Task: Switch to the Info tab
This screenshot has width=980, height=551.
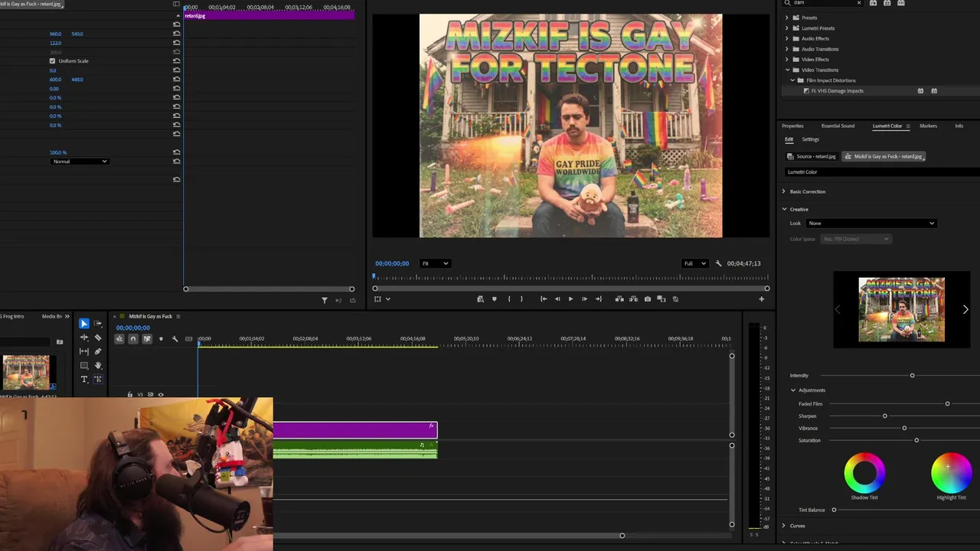Action: click(959, 126)
